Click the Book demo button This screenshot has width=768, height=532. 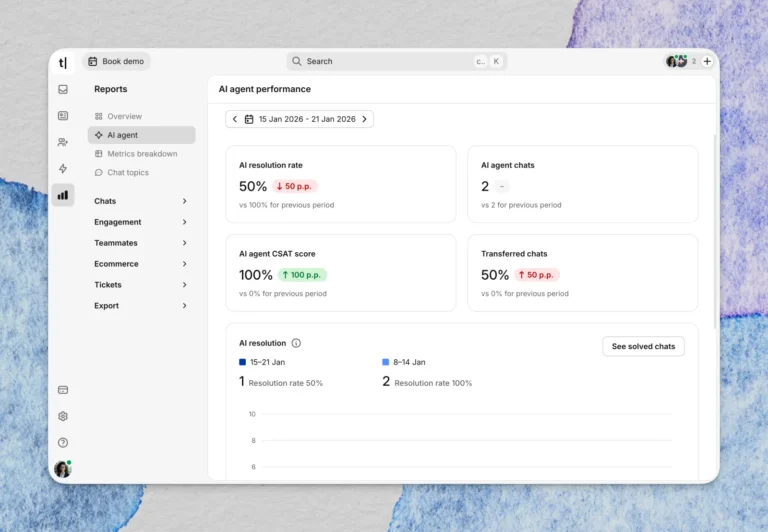pyautogui.click(x=116, y=61)
